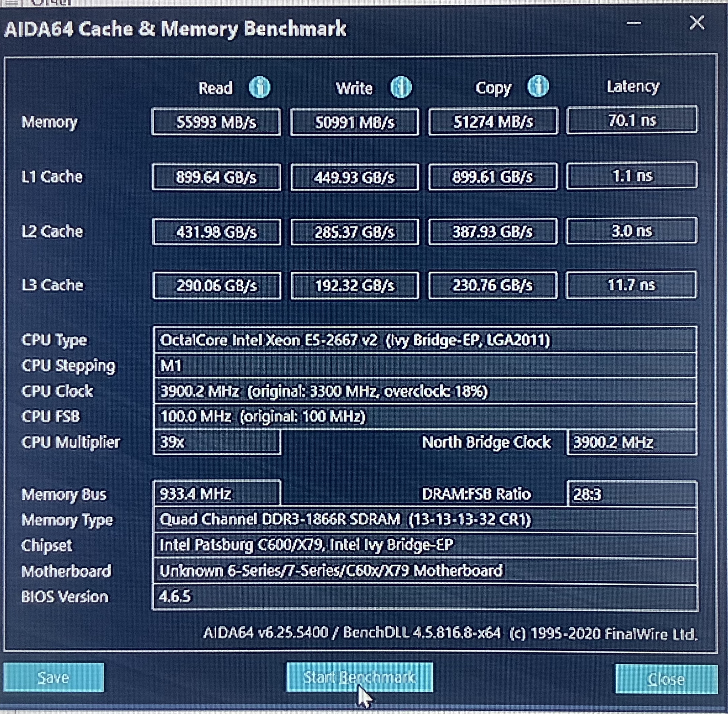Click the CPU Type field
The image size is (728, 714).
click(425, 340)
